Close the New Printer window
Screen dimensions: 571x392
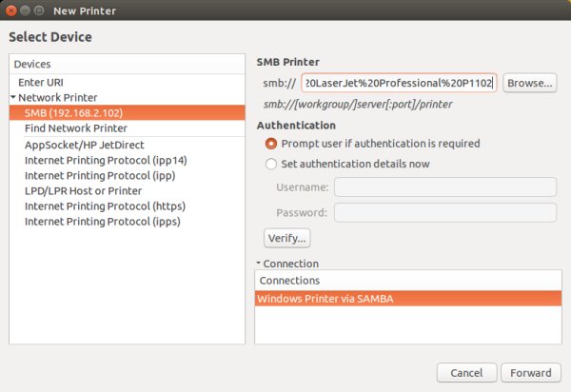click(12, 11)
